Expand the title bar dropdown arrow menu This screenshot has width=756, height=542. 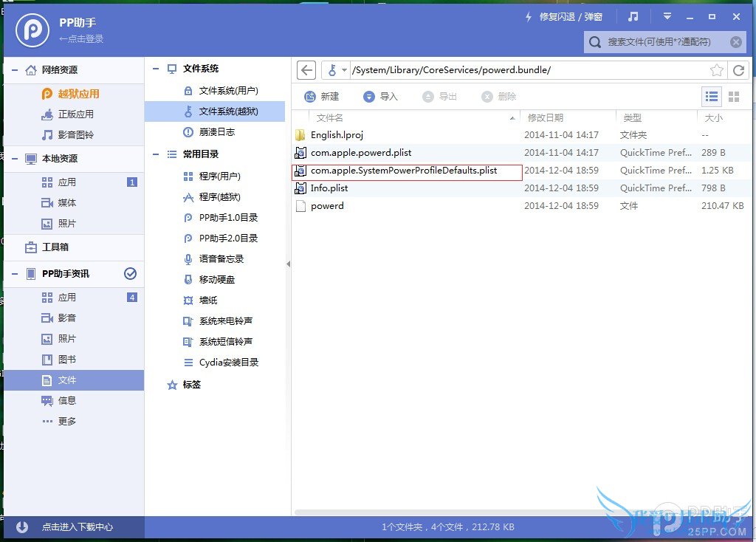coord(667,16)
